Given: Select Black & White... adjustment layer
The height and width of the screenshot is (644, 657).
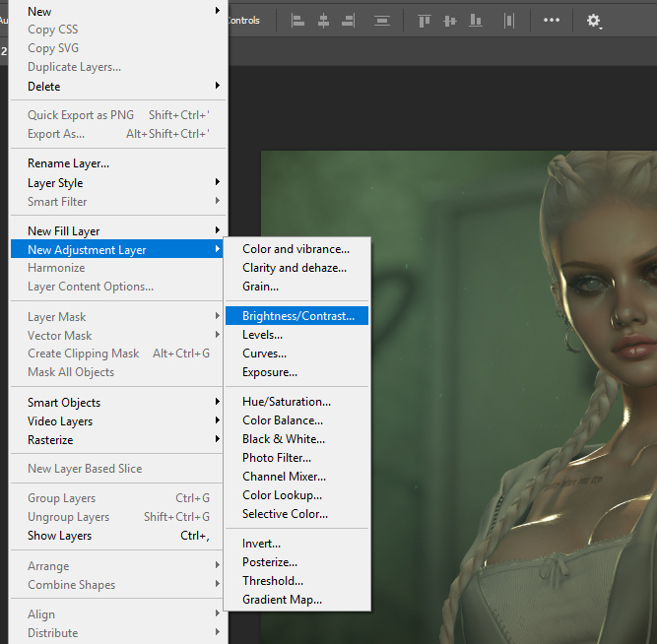Looking at the screenshot, I should coord(296,439).
